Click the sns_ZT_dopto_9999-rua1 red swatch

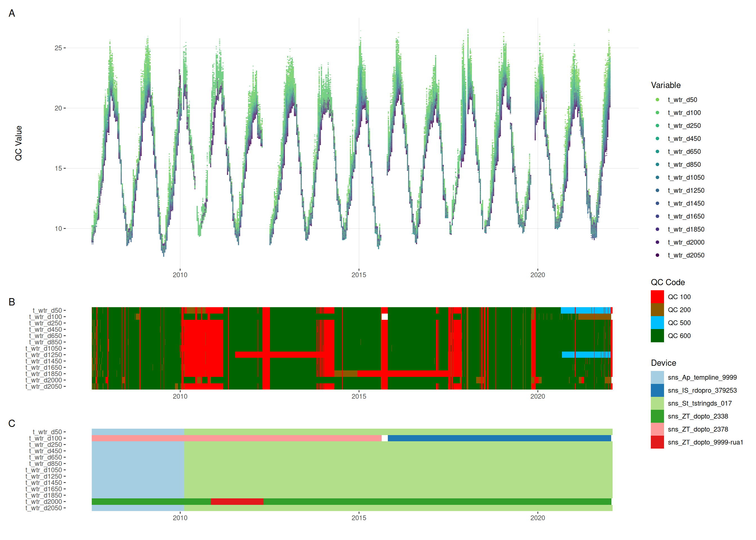[x=657, y=442]
